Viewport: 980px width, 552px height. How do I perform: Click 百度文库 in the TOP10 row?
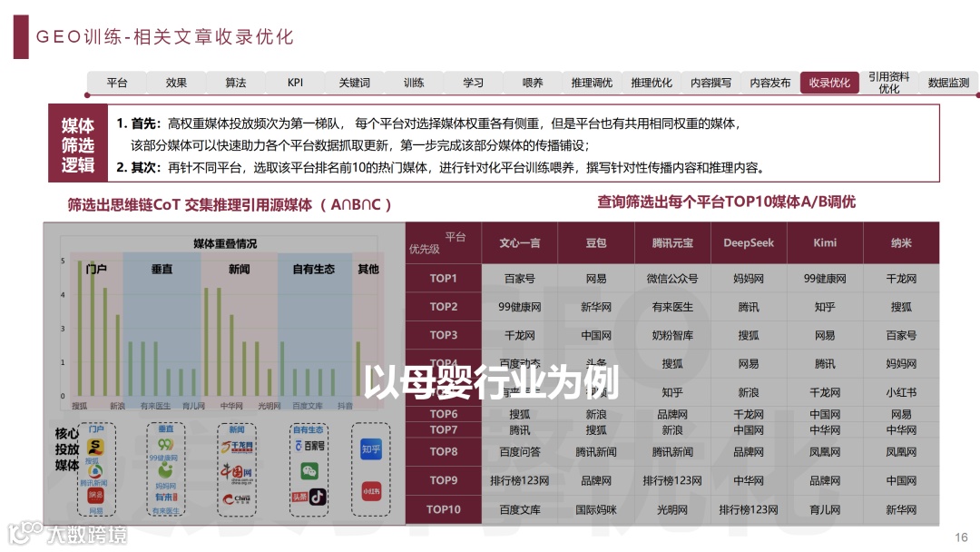point(519,509)
